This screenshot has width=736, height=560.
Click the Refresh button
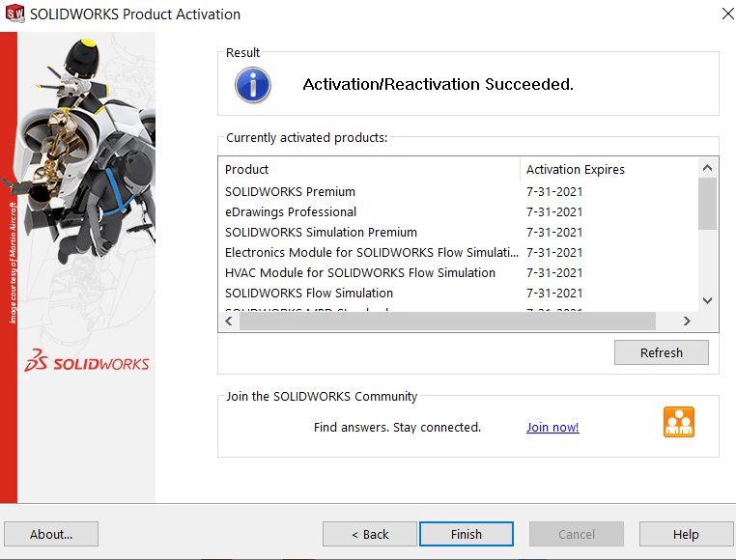(662, 352)
